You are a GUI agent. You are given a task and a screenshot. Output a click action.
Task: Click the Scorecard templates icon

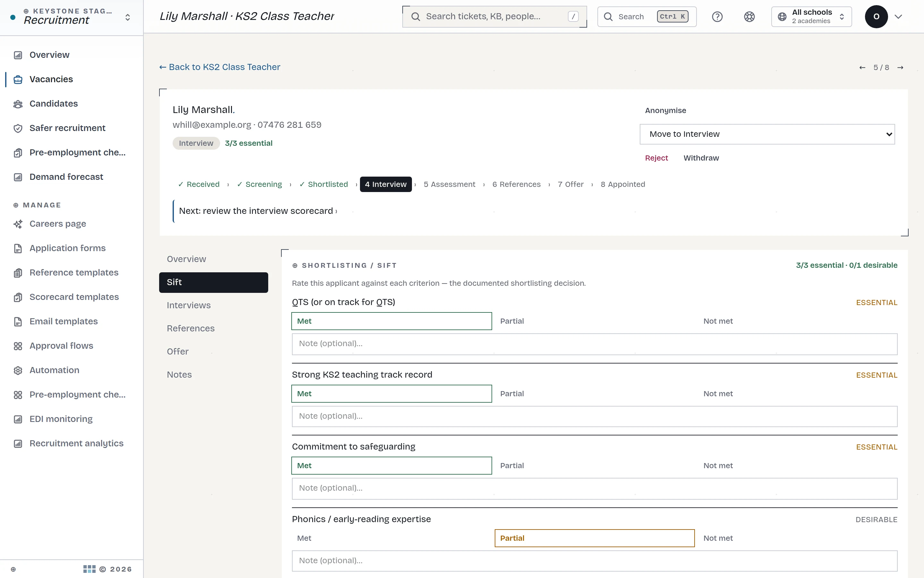[18, 297]
